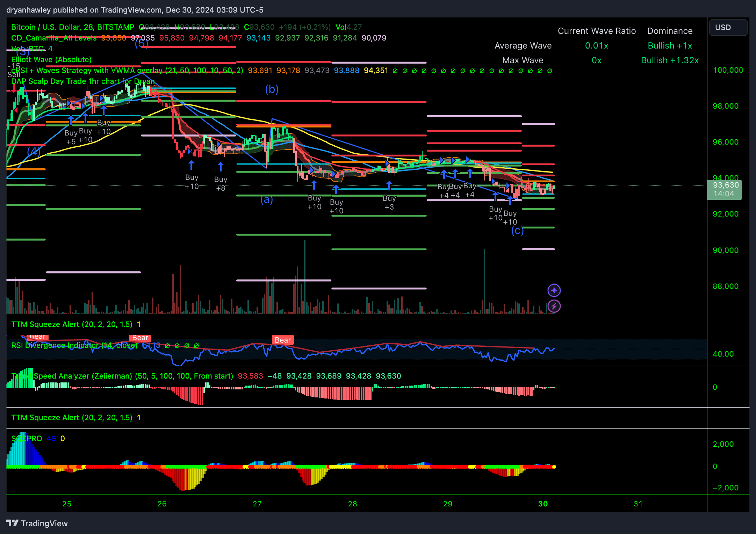Click the 0.01x wave ratio value

point(597,46)
